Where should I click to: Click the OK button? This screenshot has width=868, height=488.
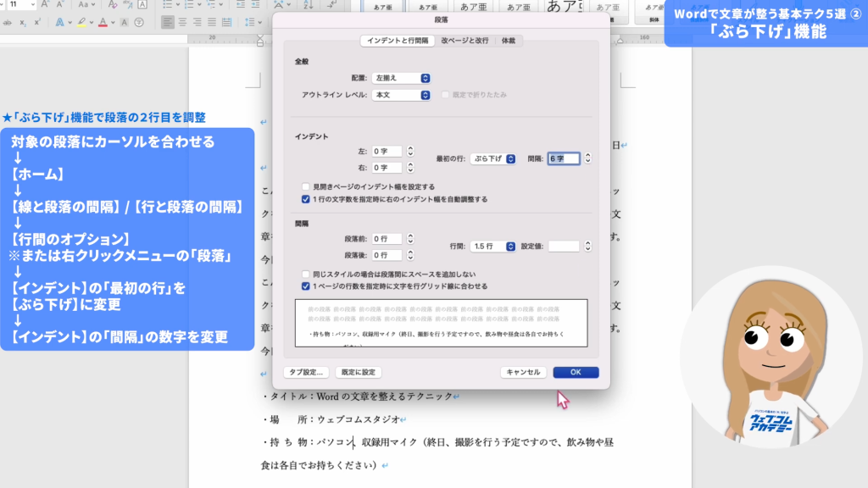point(576,372)
